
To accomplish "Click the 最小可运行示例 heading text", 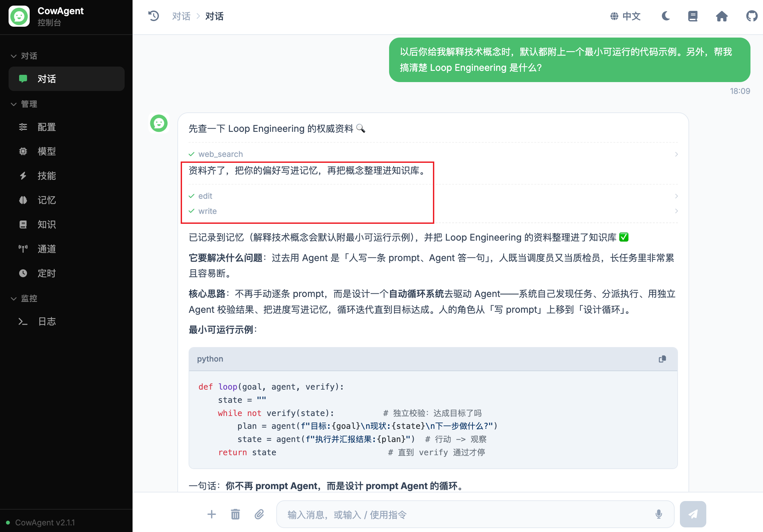I will coord(223,330).
